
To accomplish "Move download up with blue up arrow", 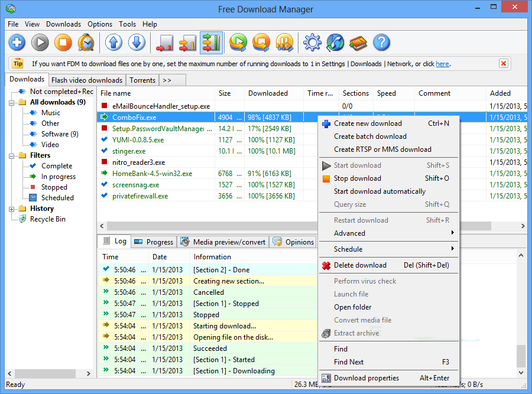I will click(x=113, y=43).
